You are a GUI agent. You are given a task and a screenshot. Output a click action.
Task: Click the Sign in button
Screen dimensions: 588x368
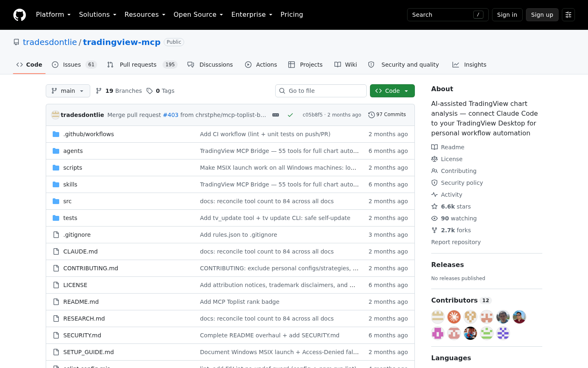click(507, 15)
